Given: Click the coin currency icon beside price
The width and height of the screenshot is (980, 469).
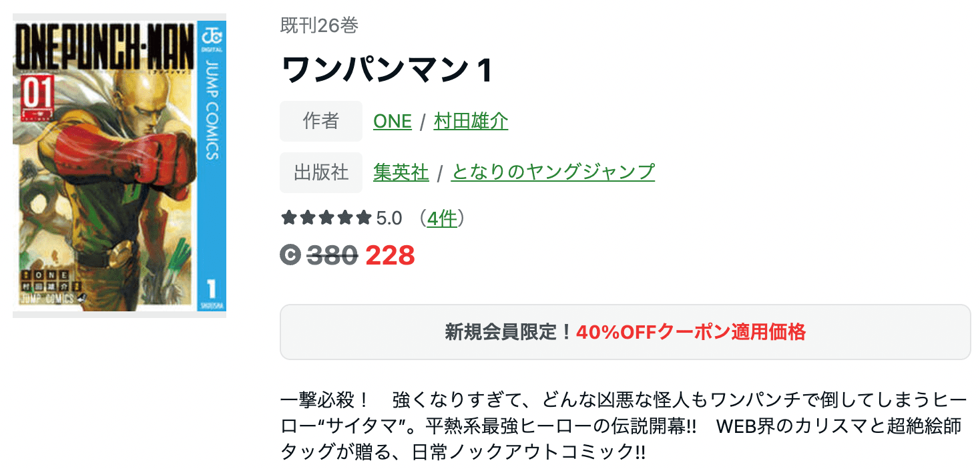Looking at the screenshot, I should click(291, 255).
